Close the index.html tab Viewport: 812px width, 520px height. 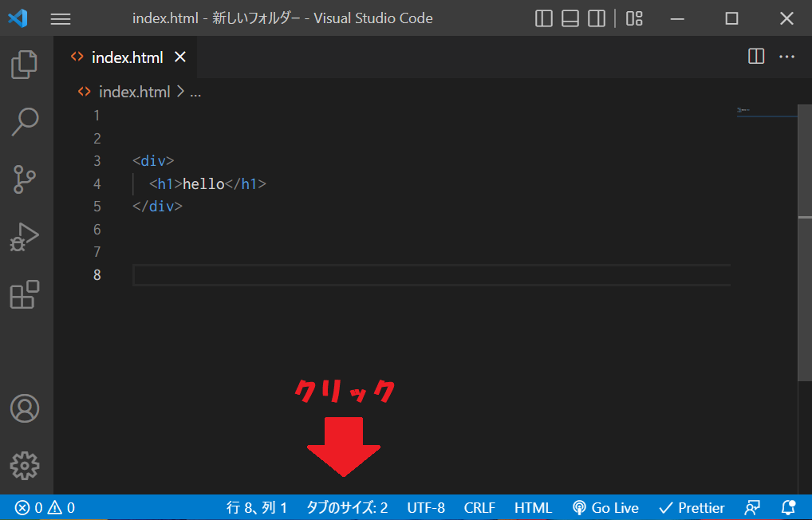pyautogui.click(x=179, y=57)
